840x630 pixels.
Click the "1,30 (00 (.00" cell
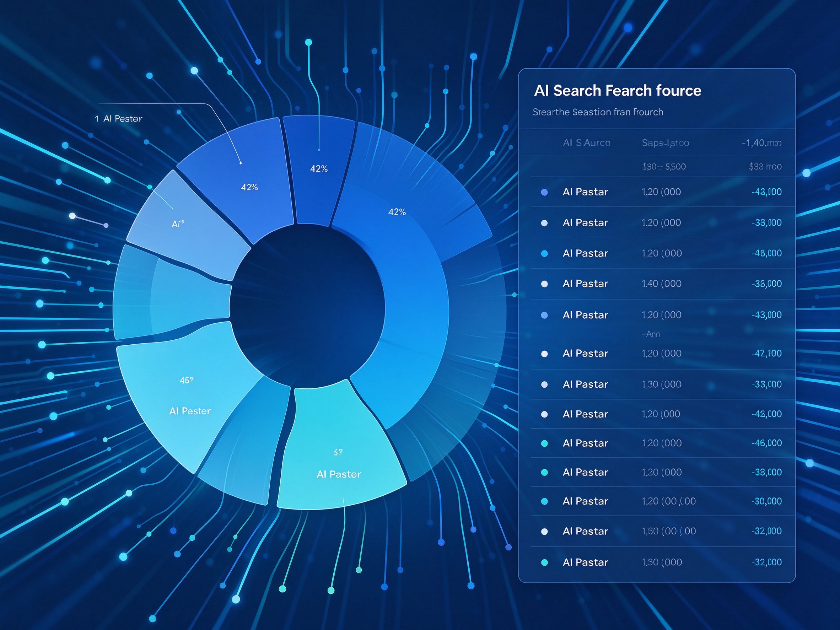(x=669, y=531)
